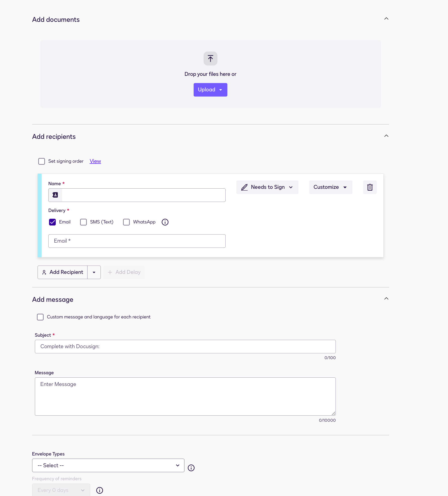This screenshot has width=448, height=496.
Task: Click the info icon beside WhatsApp
Action: 165,222
